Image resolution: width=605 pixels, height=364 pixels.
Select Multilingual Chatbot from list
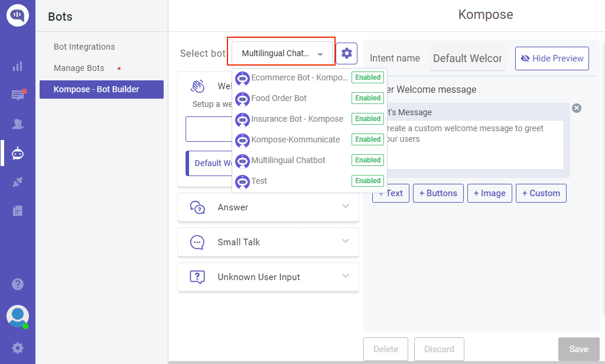[310, 160]
